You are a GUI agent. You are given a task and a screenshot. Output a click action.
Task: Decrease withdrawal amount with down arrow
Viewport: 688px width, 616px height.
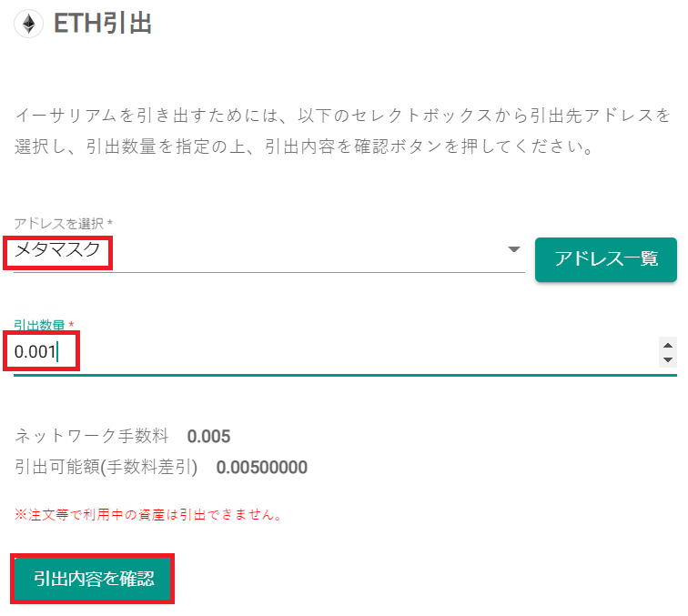(x=668, y=359)
